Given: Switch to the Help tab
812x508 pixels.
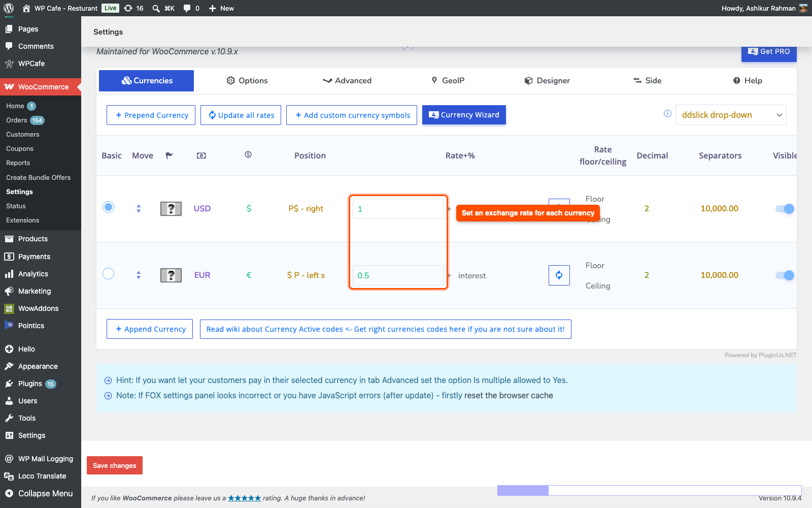Looking at the screenshot, I should (748, 81).
